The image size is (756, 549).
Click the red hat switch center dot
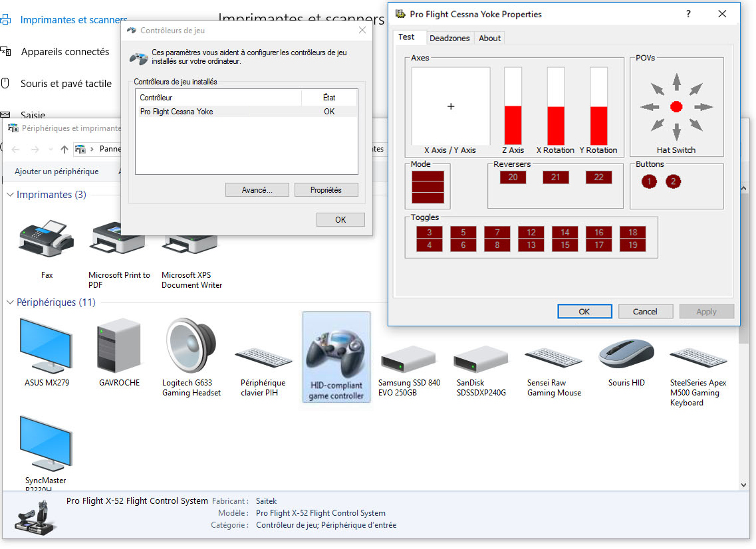676,106
